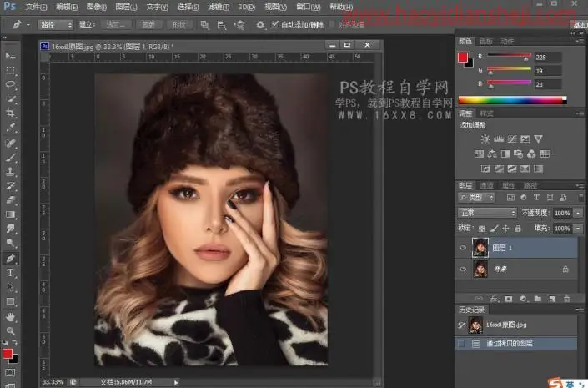This screenshot has height=388, width=588.
Task: Uncheck 自动添加/删除 checkbox
Action: click(x=275, y=24)
